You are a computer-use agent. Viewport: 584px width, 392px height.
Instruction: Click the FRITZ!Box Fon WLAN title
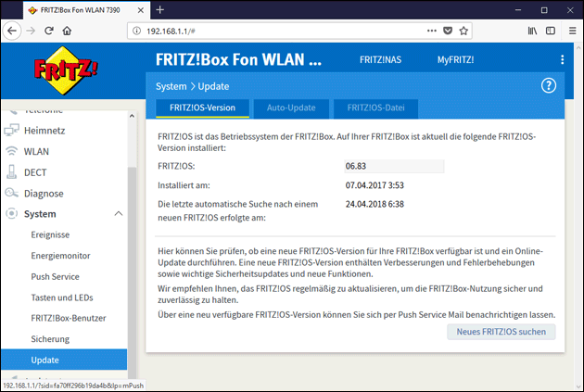[x=238, y=59]
